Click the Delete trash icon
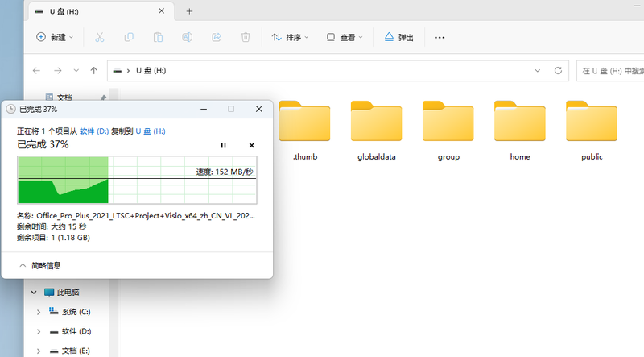This screenshot has width=644, height=357. pos(246,37)
